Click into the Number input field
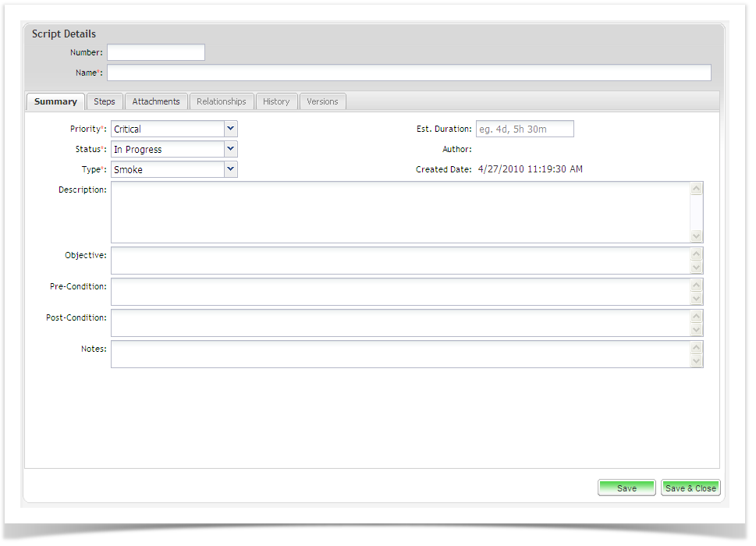756x546 pixels. (156, 52)
